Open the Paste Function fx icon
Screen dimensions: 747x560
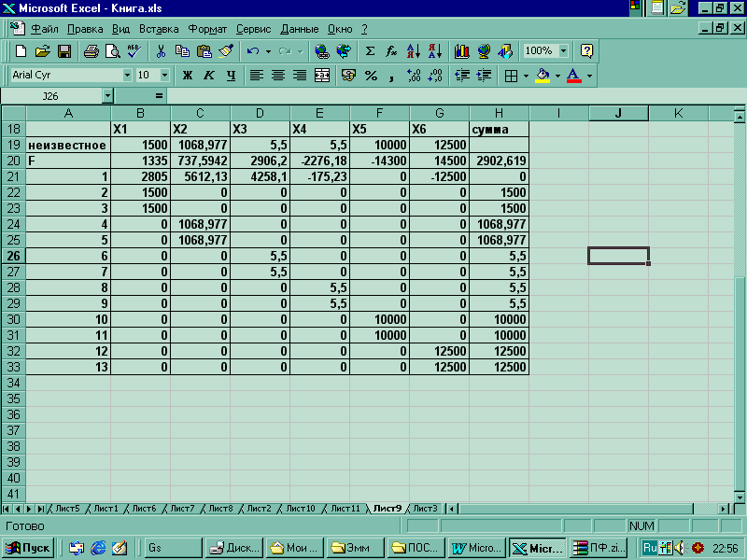(x=391, y=51)
